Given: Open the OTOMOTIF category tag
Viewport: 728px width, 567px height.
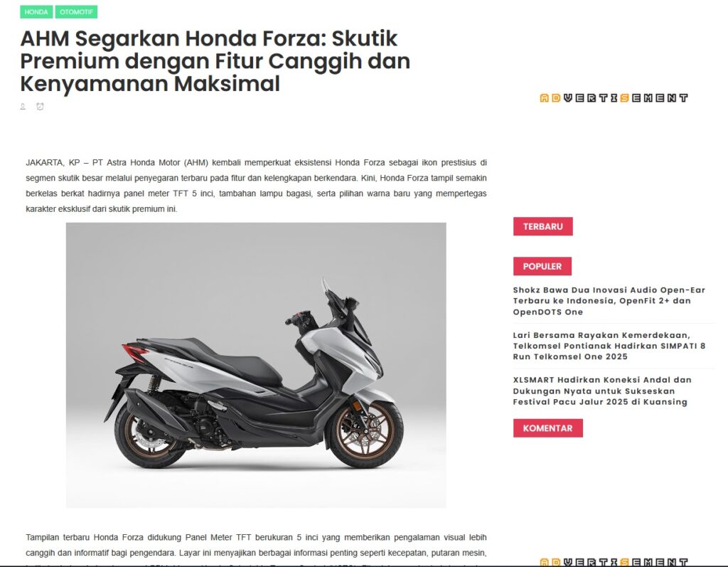Looking at the screenshot, I should click(76, 12).
